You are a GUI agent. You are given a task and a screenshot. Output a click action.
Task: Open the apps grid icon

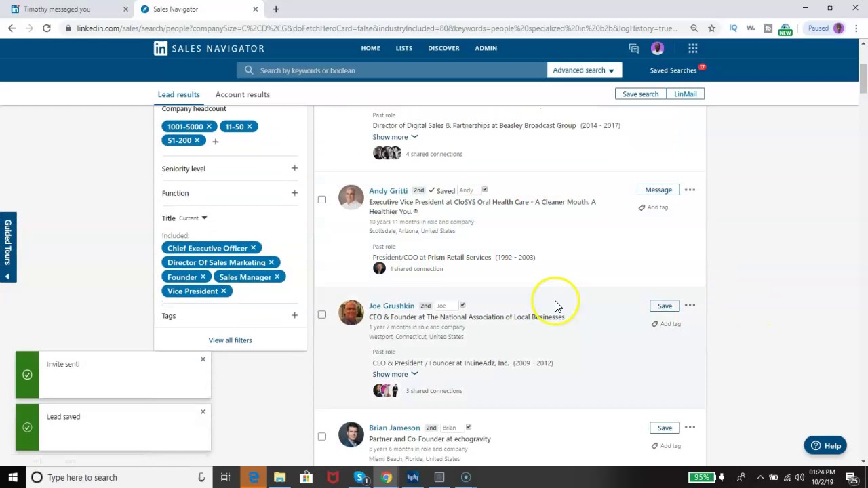692,48
